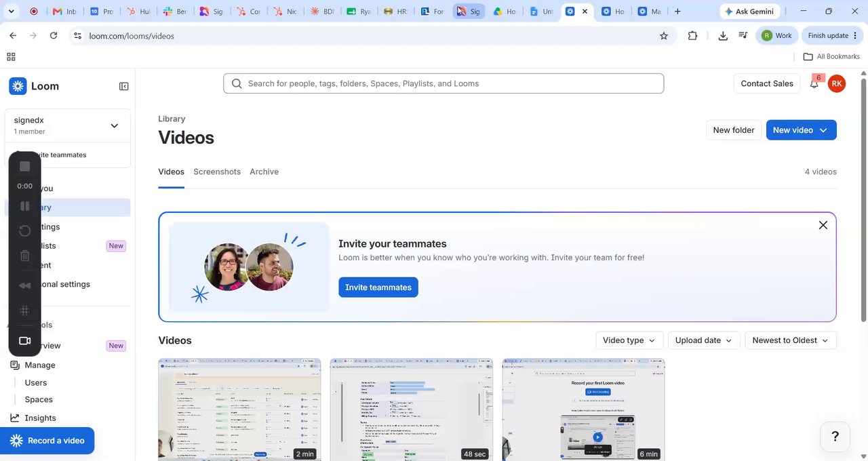Open the Chrome apps grid icon
The width and height of the screenshot is (868, 461).
tap(11, 57)
